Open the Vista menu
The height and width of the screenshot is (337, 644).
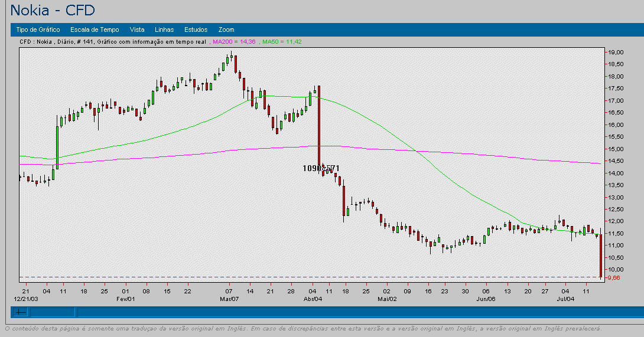[x=136, y=30]
